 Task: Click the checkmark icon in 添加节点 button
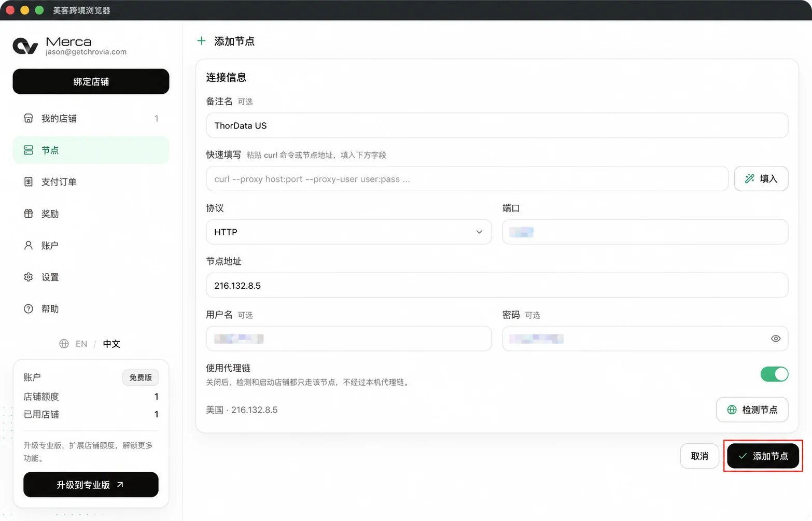[743, 456]
